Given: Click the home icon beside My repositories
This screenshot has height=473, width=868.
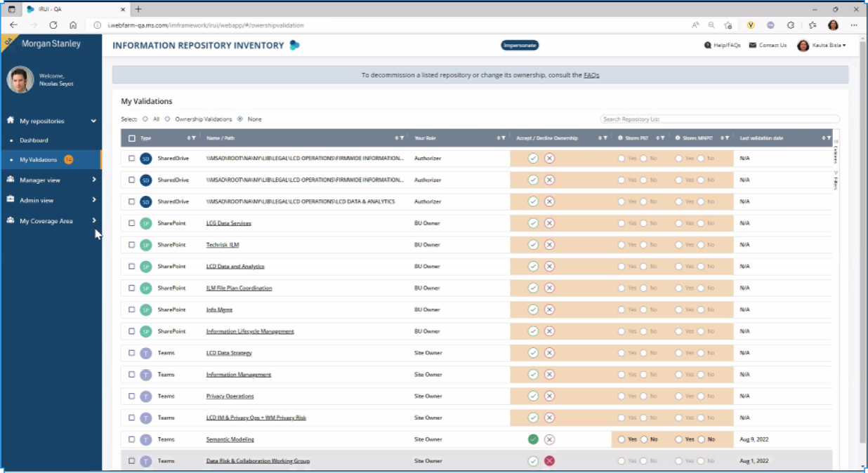Looking at the screenshot, I should click(11, 121).
